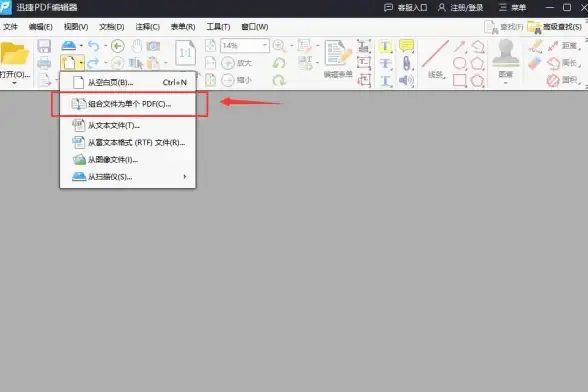The width and height of the screenshot is (588, 392).
Task: Open the 编辑(E) menu
Action: coord(40,27)
